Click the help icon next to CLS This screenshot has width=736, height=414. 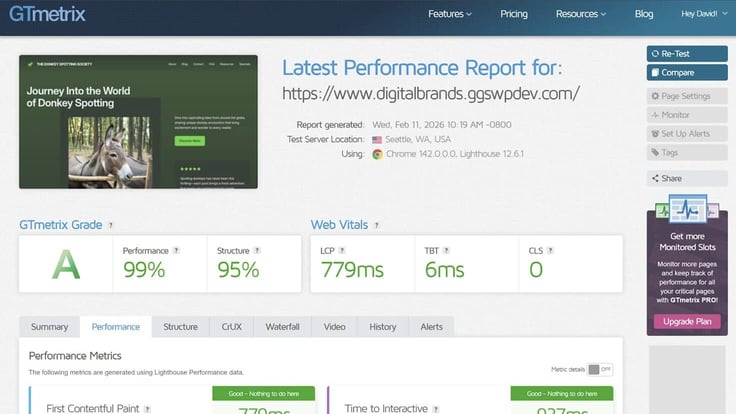coord(550,251)
